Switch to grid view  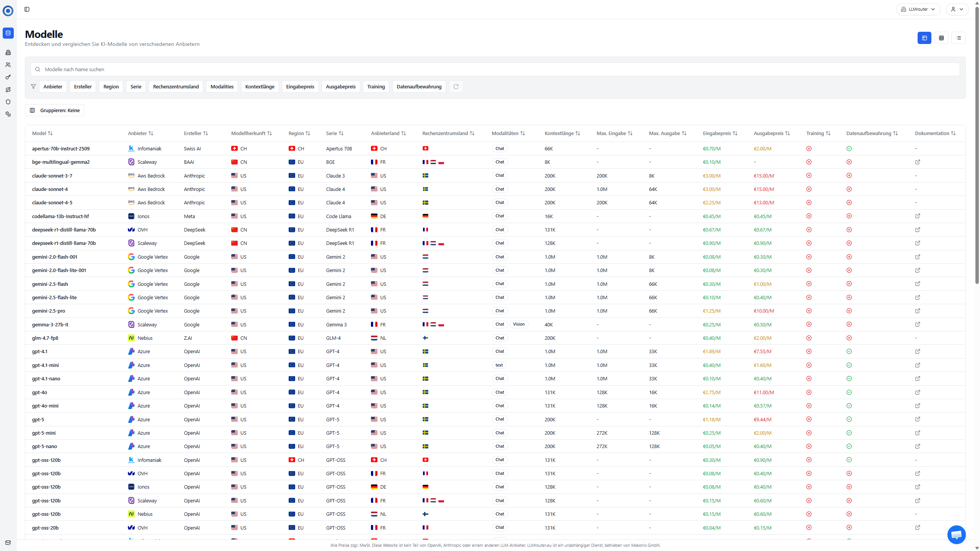tap(941, 38)
